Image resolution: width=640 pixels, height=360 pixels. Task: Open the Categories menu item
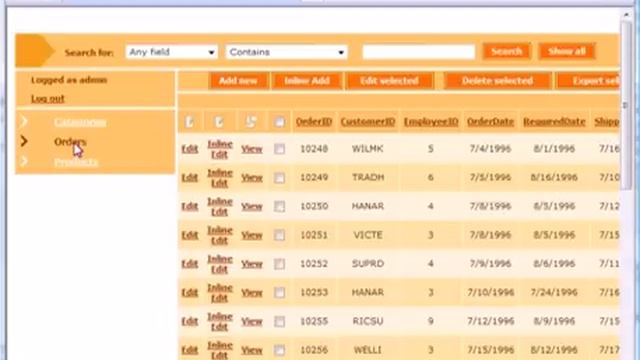pyautogui.click(x=80, y=122)
